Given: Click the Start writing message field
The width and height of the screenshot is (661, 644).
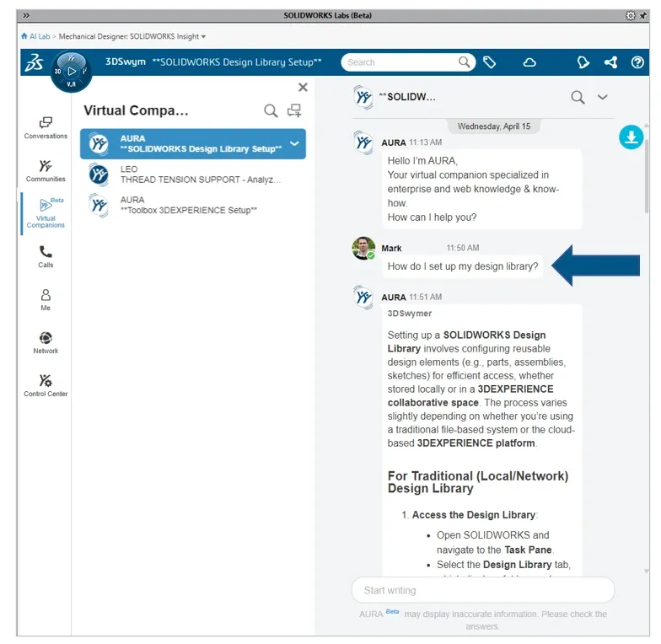Looking at the screenshot, I should (482, 590).
